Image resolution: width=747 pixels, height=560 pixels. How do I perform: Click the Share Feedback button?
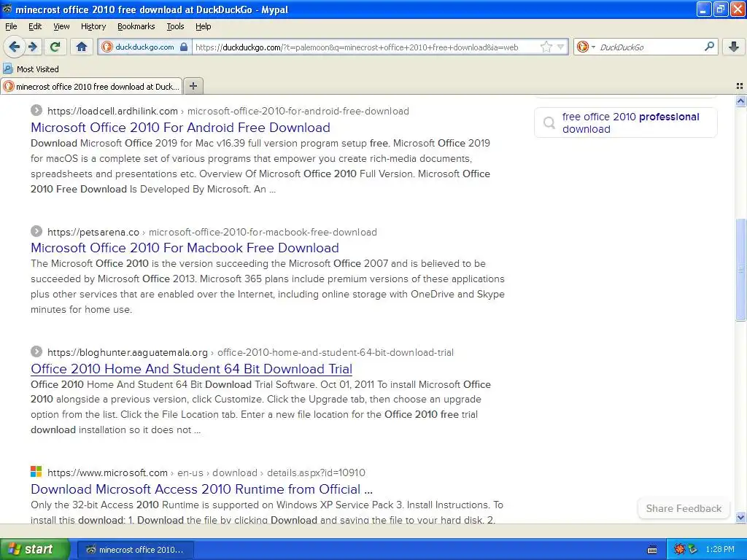tap(684, 508)
